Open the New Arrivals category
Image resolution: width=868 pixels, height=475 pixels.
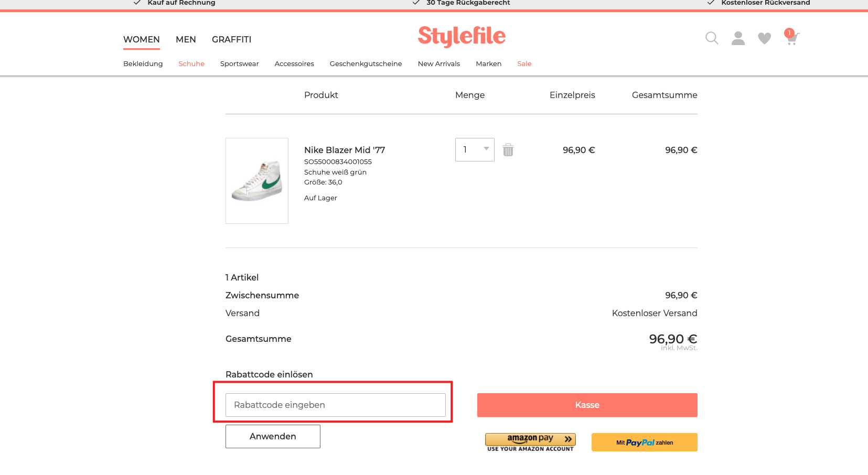(438, 63)
